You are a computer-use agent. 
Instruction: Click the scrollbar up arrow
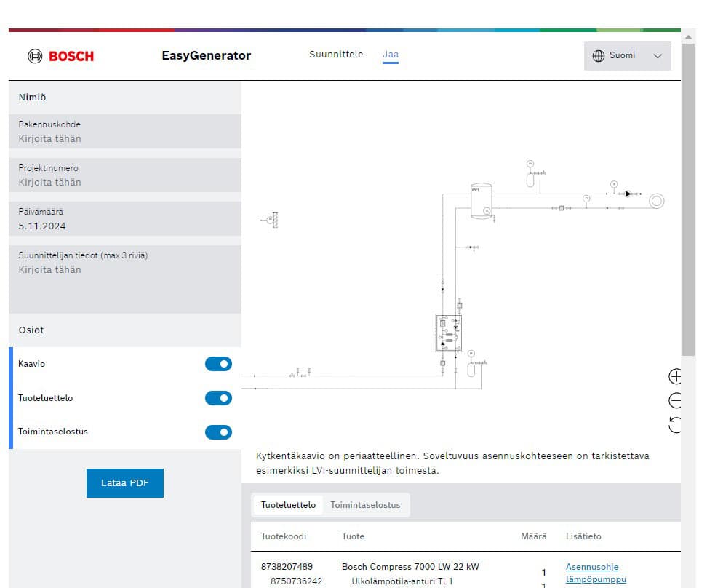tap(688, 37)
